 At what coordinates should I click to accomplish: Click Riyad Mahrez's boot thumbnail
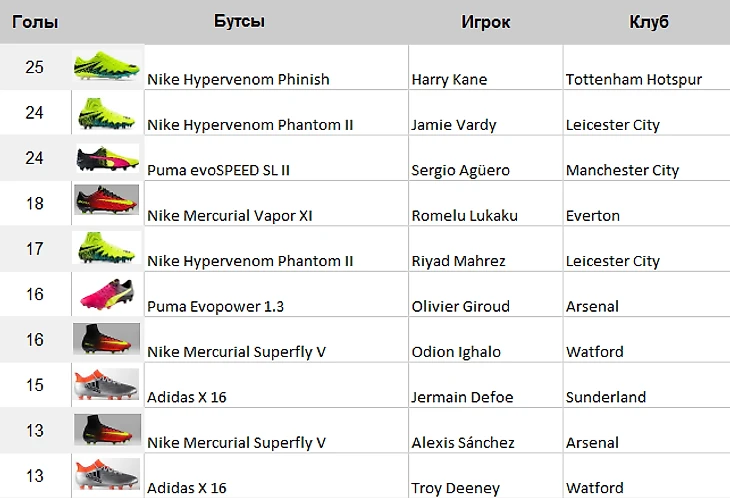click(107, 249)
